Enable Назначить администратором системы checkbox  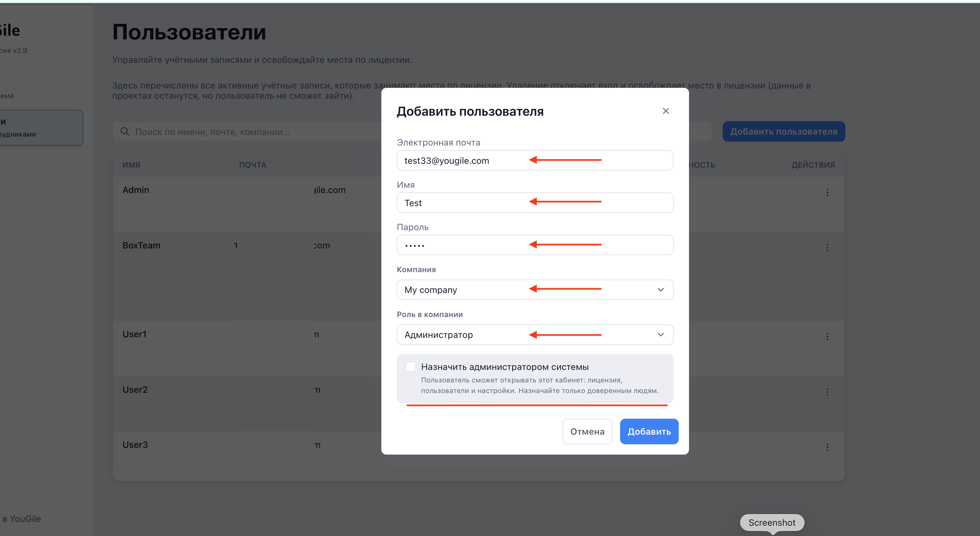tap(411, 367)
